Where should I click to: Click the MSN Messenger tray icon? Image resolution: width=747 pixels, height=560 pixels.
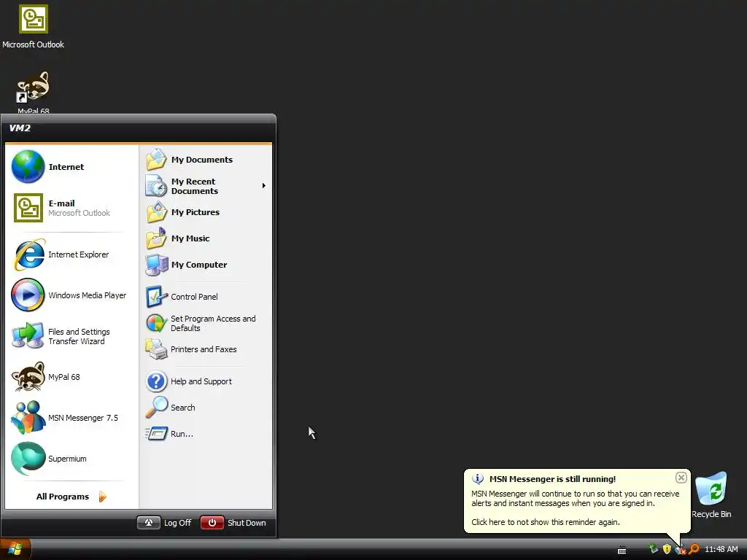[681, 550]
